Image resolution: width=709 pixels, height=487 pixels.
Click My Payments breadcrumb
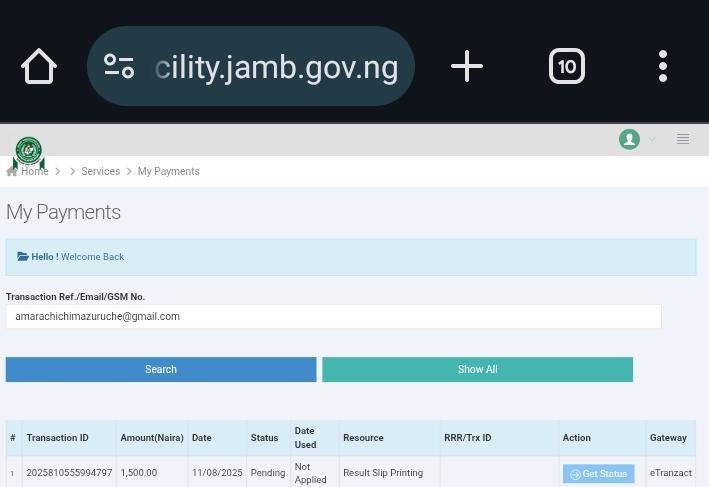tap(169, 171)
